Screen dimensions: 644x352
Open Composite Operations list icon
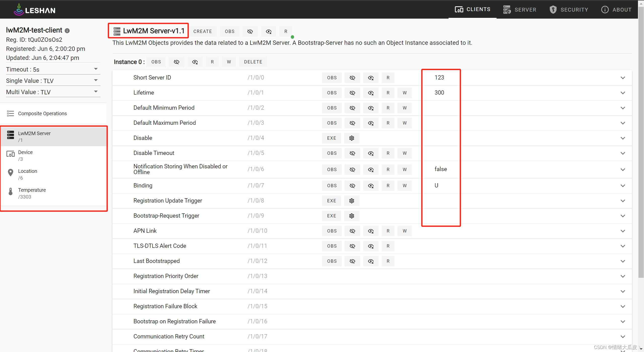click(x=11, y=113)
